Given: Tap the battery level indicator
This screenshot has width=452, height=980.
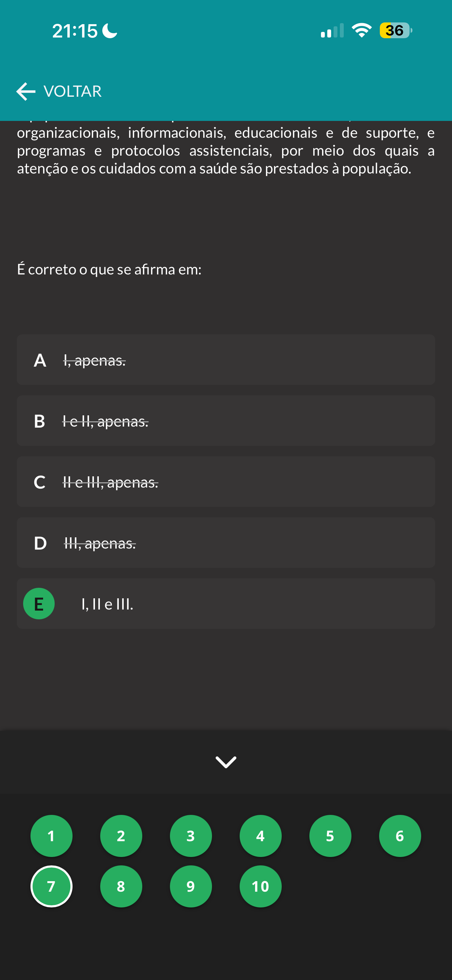Looking at the screenshot, I should click(x=395, y=30).
